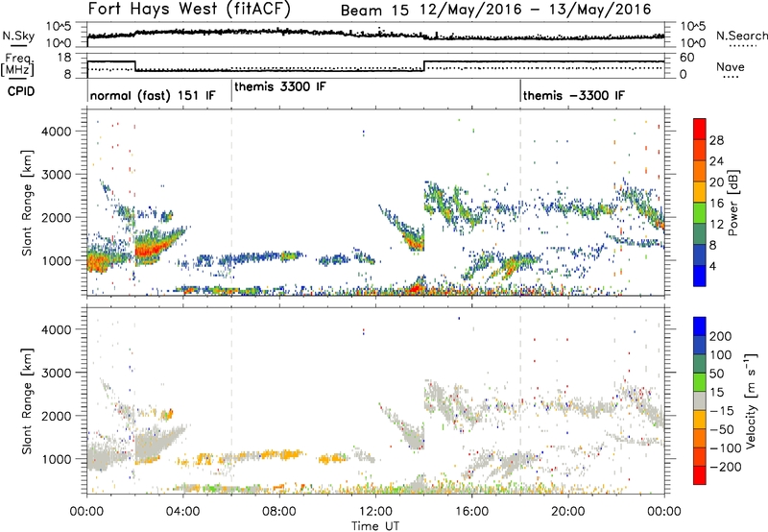Click velocity colorbar gray segment between 15 and -15

pos(700,400)
